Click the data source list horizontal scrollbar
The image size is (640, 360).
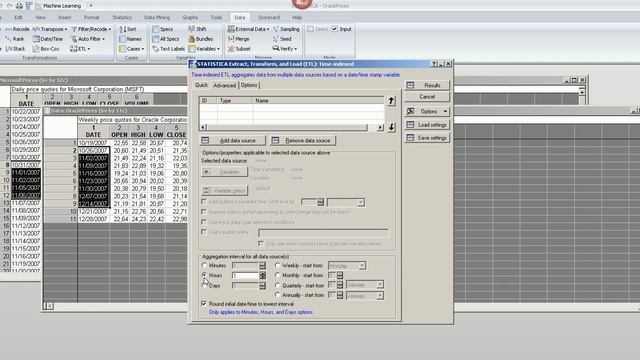pyautogui.click(x=291, y=127)
